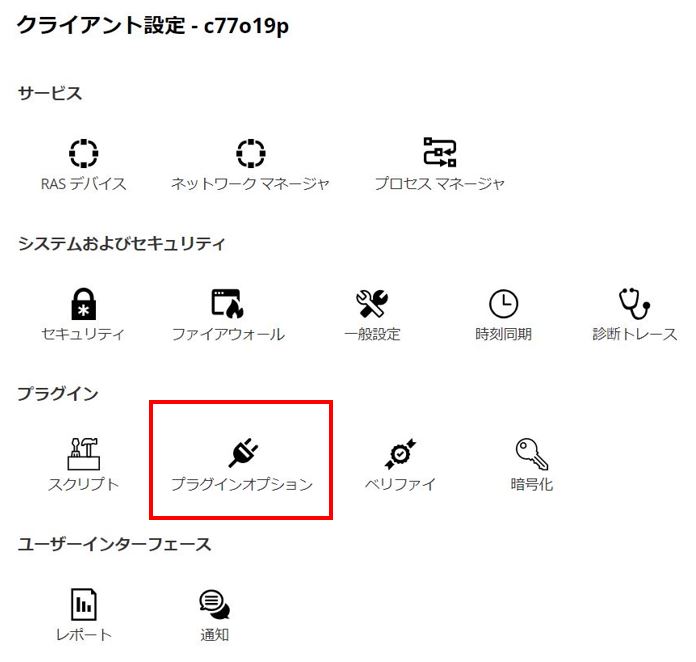Click the RAS デバイス label
Viewport: 696px width, 662px height.
point(83,184)
